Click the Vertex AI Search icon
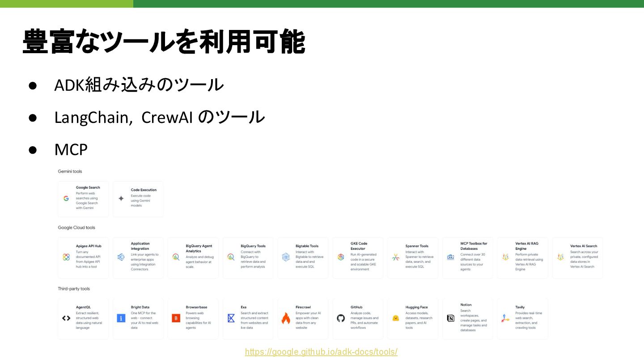Image resolution: width=644 pixels, height=362 pixels. (560, 257)
